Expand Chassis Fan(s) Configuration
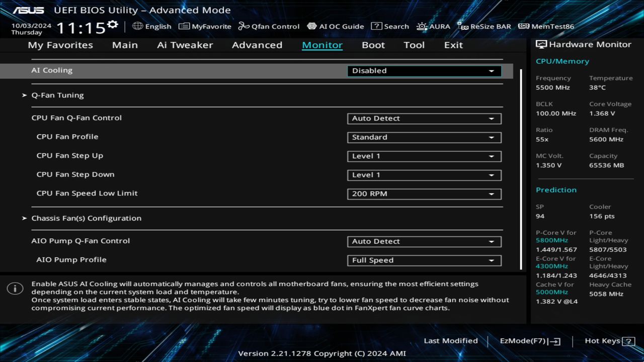This screenshot has width=644, height=362. (86, 218)
